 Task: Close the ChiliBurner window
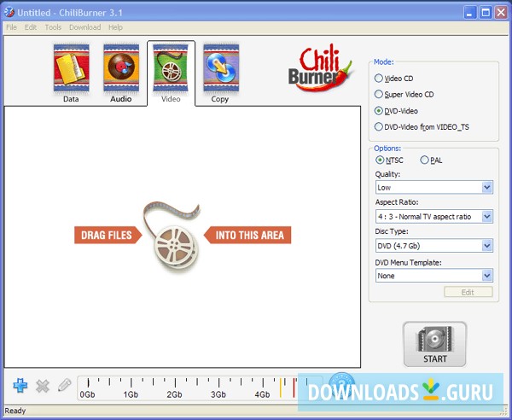pyautogui.click(x=501, y=13)
